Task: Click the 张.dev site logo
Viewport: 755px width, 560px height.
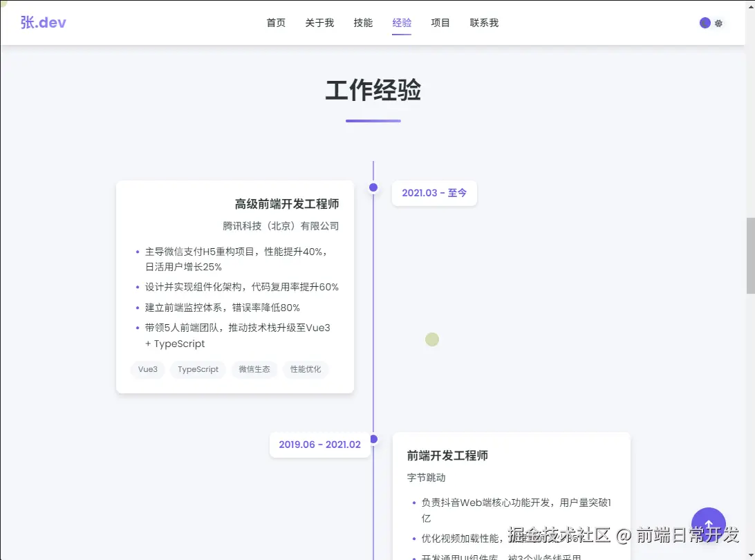Action: coord(44,23)
